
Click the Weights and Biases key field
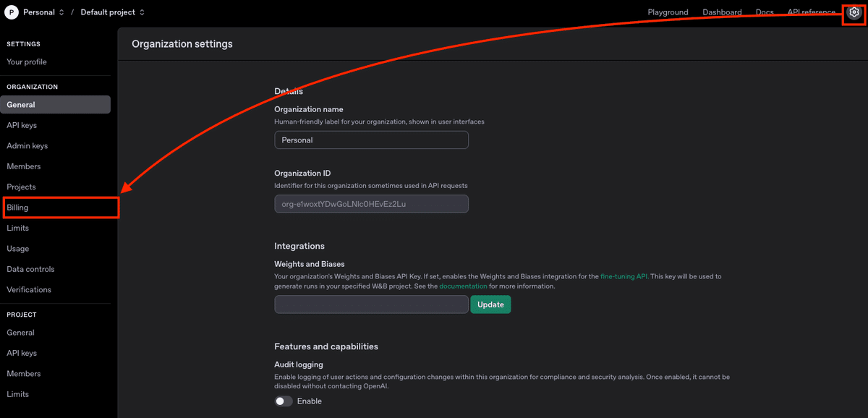pyautogui.click(x=371, y=304)
